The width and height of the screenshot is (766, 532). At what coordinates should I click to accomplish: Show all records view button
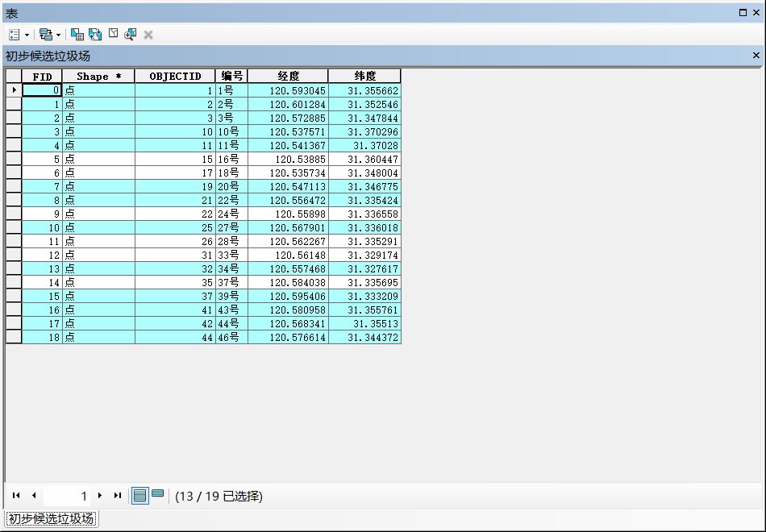click(140, 496)
